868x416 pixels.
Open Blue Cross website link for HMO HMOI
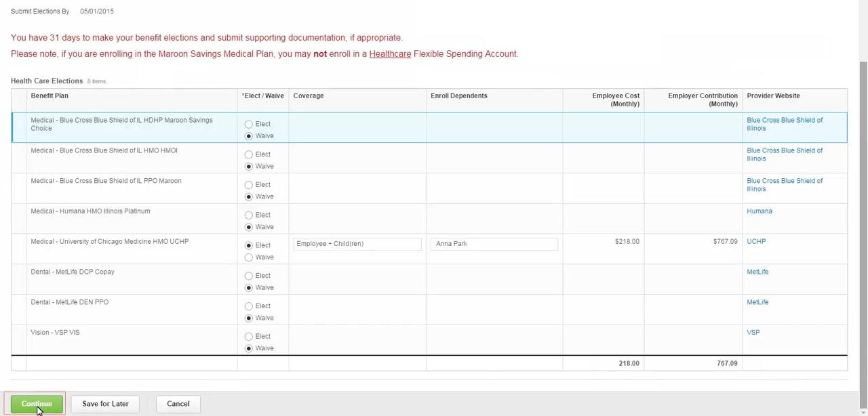coord(785,154)
